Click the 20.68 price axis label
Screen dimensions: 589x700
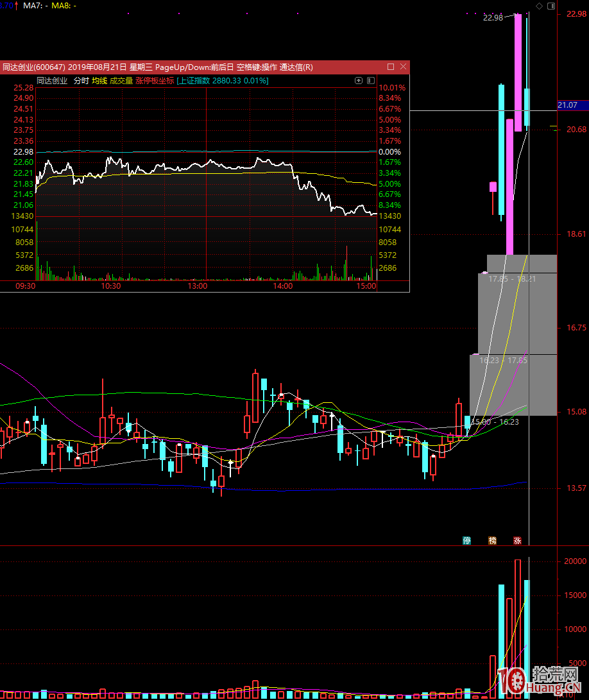click(x=577, y=130)
